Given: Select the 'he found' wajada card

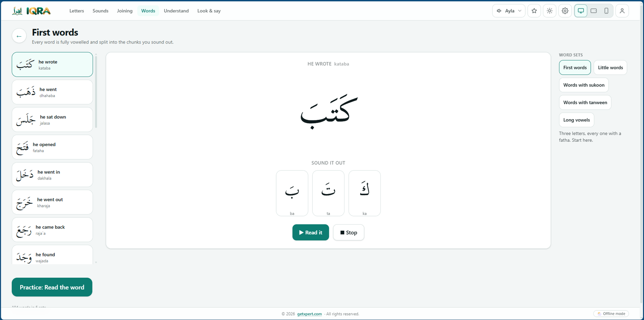Looking at the screenshot, I should pyautogui.click(x=52, y=255).
